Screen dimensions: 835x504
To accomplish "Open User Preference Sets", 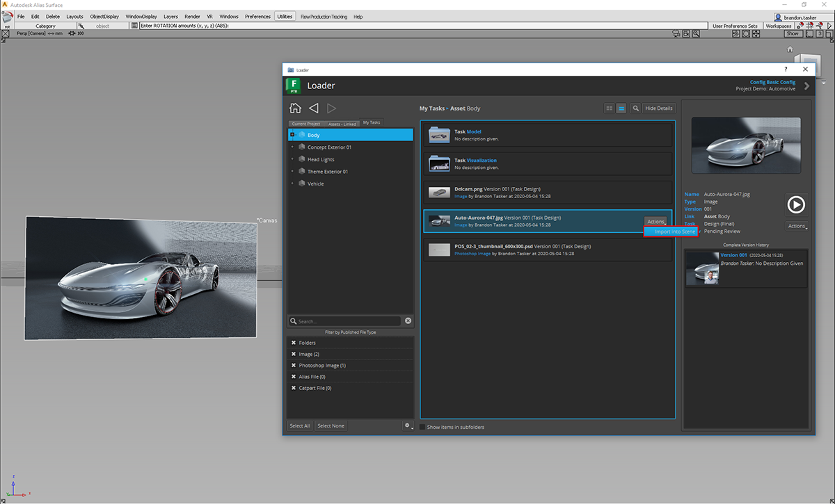I will coord(735,26).
